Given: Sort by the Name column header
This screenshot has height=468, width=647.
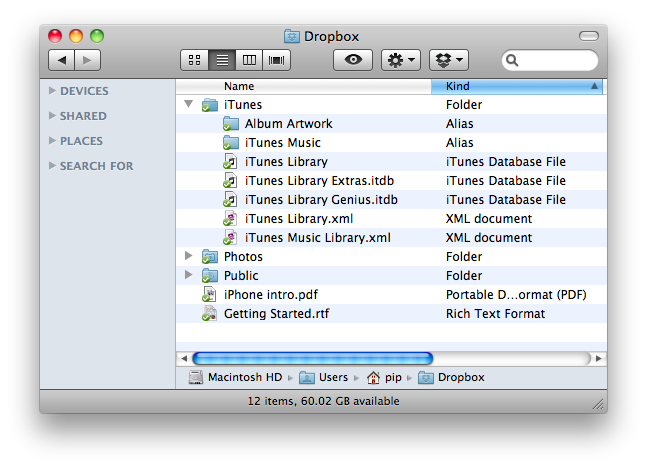Looking at the screenshot, I should point(304,86).
